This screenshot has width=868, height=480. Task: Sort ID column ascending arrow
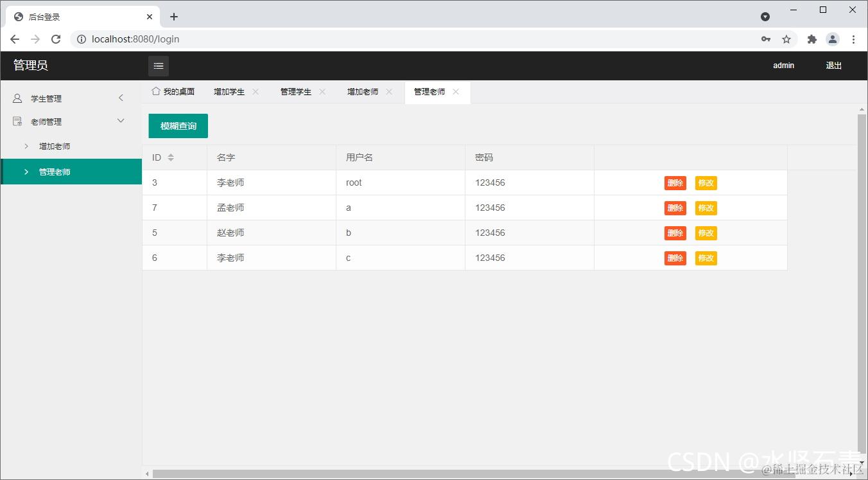tap(171, 155)
